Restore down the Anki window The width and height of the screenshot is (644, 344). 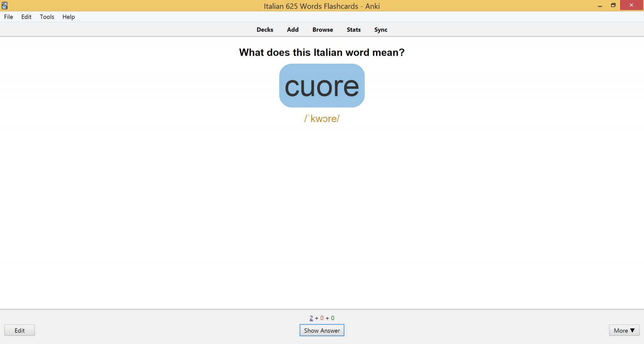(613, 5)
